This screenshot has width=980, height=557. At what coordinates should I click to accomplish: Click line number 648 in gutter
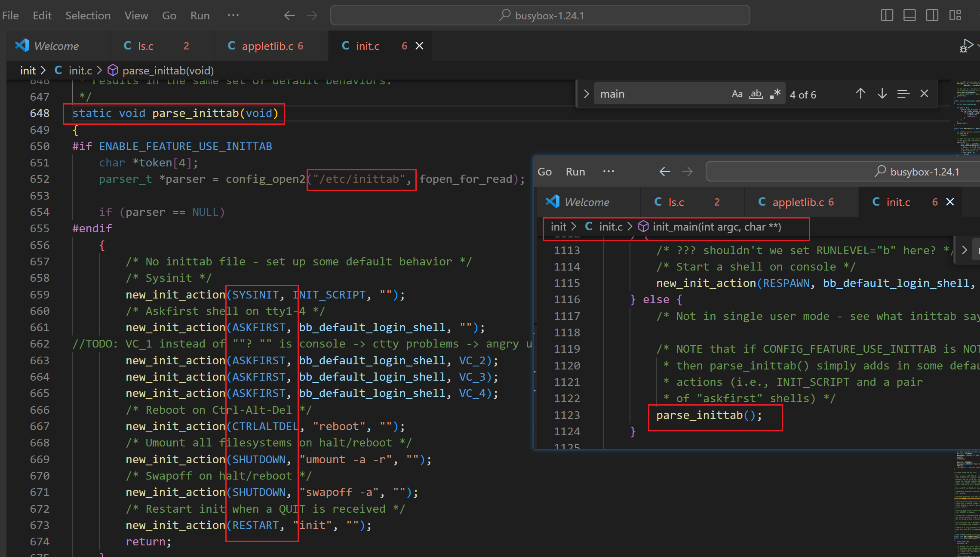point(40,113)
